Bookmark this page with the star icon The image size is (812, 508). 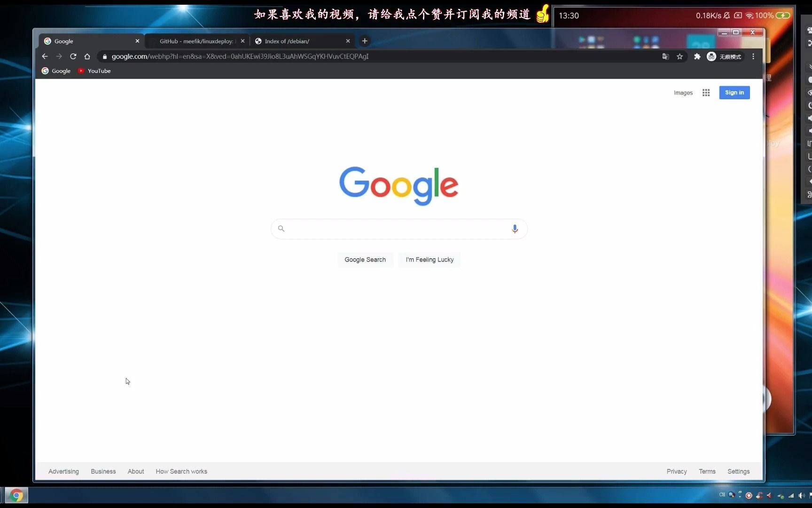(x=679, y=56)
